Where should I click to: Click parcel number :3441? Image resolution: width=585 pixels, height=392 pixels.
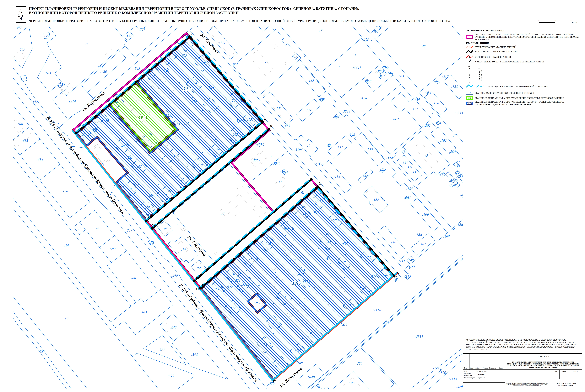pos(357,68)
